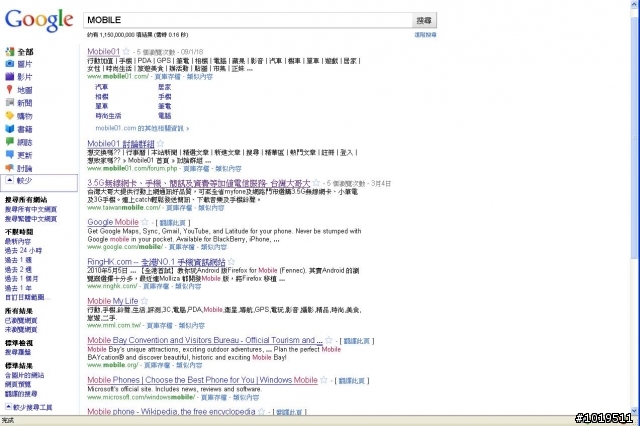This screenshot has width=640, height=426.
Task: Open similar pages link for www.mobile01.com
Action: 200,77
